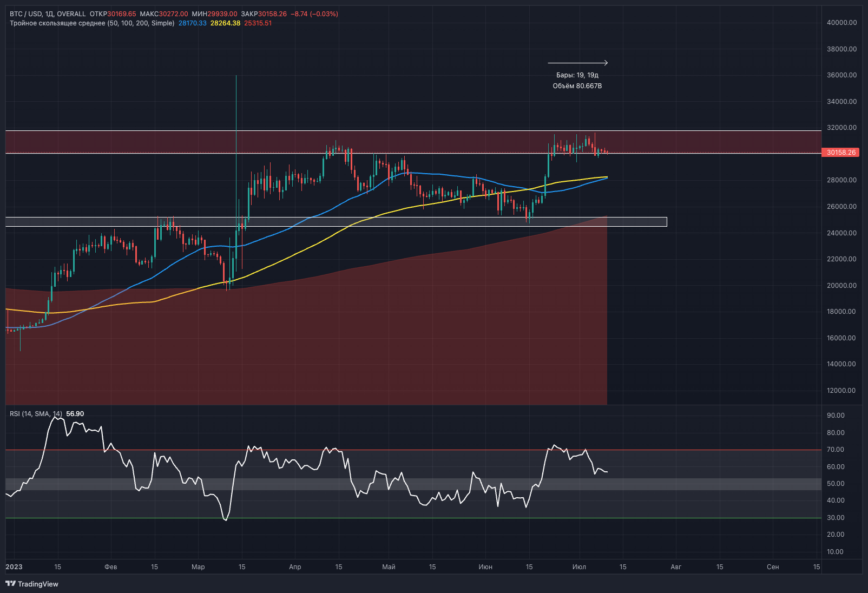Click the RSI value 56.90
868x593 pixels.
(x=75, y=414)
